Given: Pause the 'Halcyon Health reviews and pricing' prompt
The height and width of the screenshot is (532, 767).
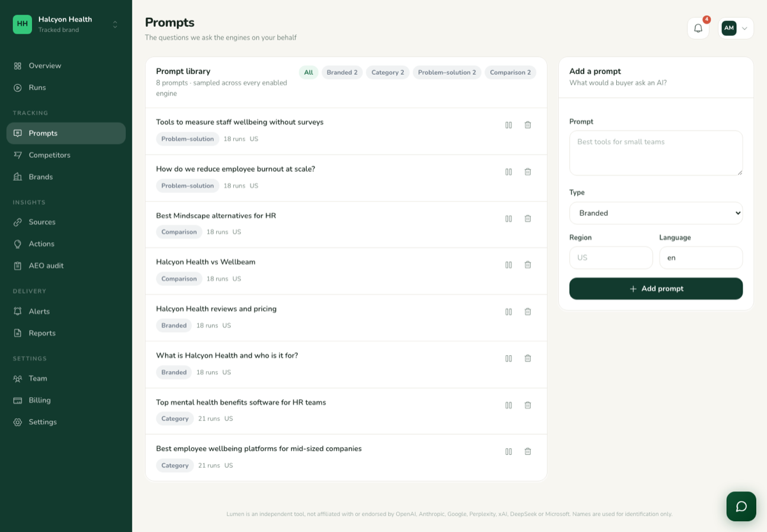Looking at the screenshot, I should [509, 312].
